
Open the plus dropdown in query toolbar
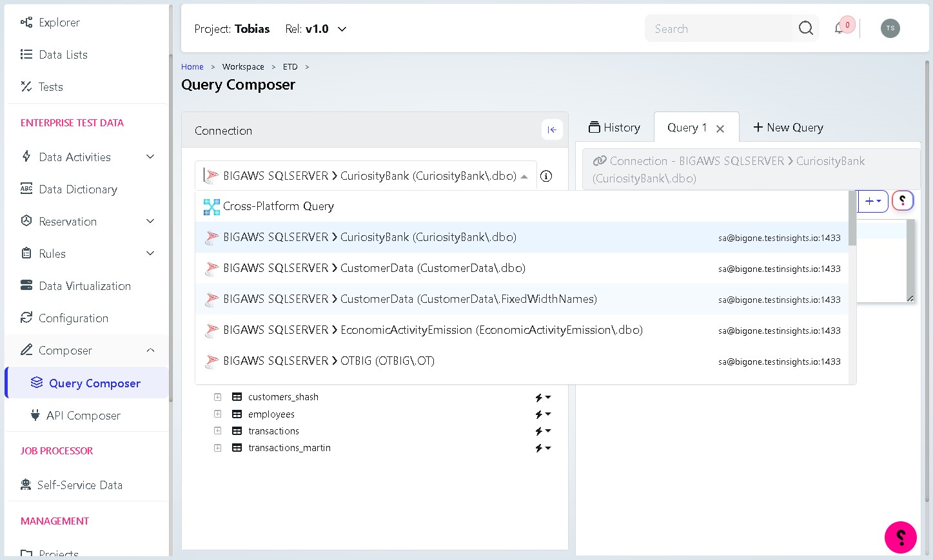873,201
